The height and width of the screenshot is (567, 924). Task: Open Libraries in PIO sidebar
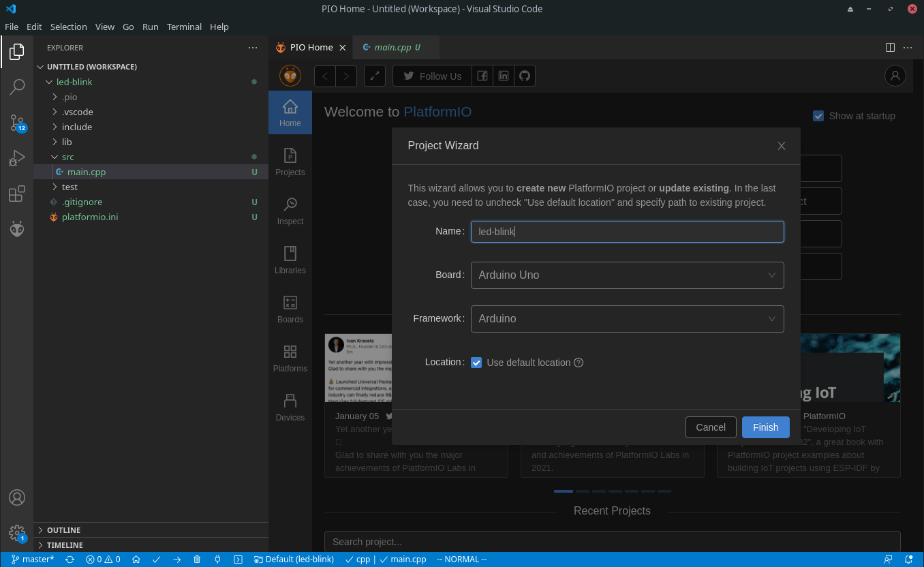290,260
